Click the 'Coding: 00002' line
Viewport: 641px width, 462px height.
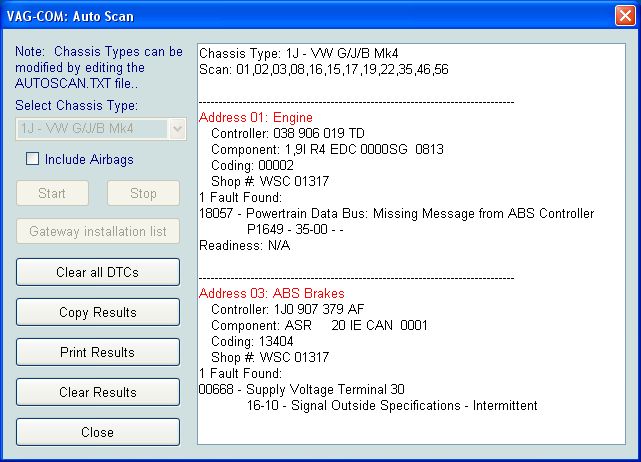point(252,166)
